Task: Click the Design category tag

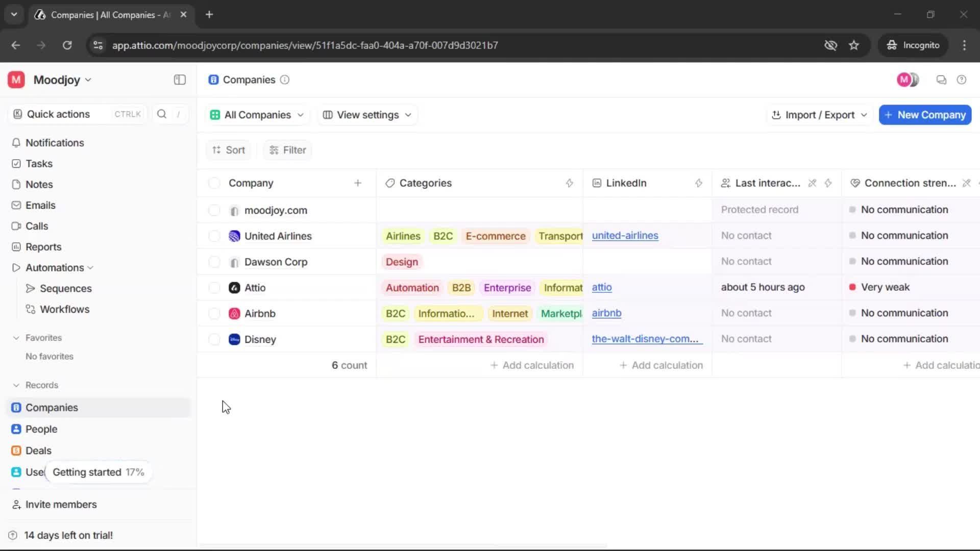Action: 402,262
